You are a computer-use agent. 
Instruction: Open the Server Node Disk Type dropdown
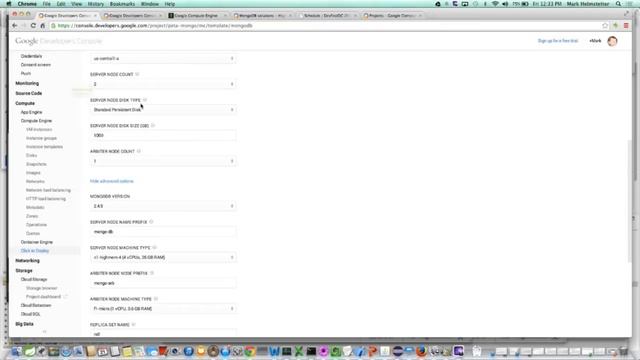pos(163,110)
